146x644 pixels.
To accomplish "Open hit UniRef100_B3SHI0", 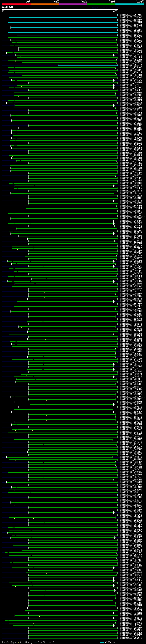I will (131, 27).
